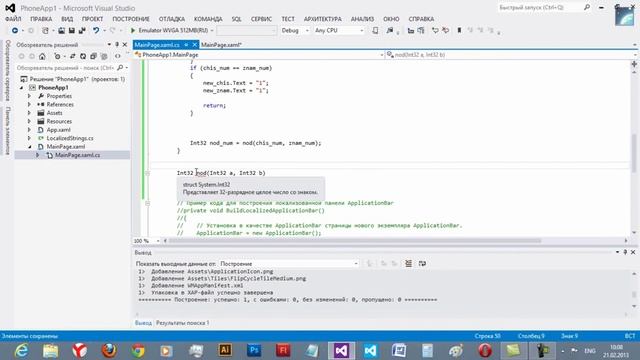Pin the Output panel with pushpin
The height and width of the screenshot is (360, 640).
625,252
